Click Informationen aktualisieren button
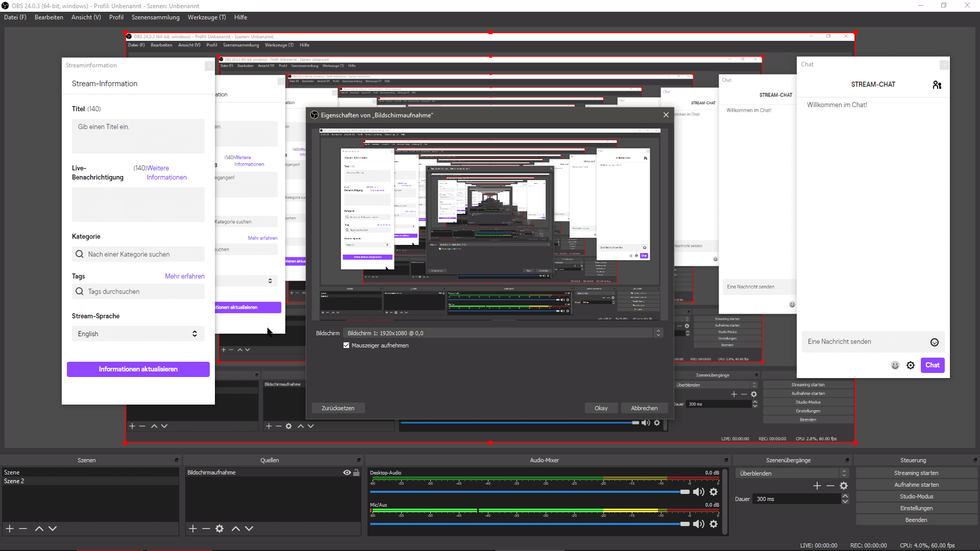The image size is (980, 551). tap(138, 369)
